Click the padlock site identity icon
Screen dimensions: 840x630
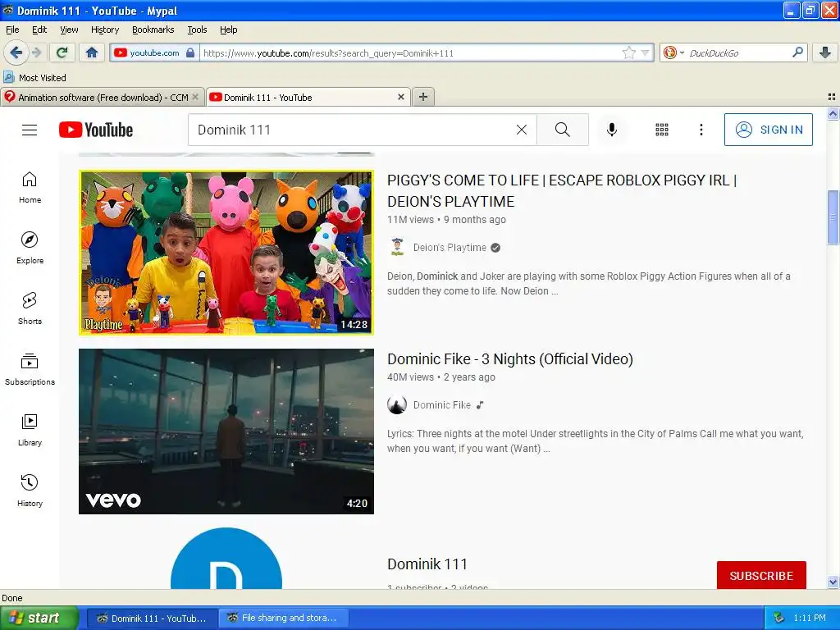[x=190, y=52]
